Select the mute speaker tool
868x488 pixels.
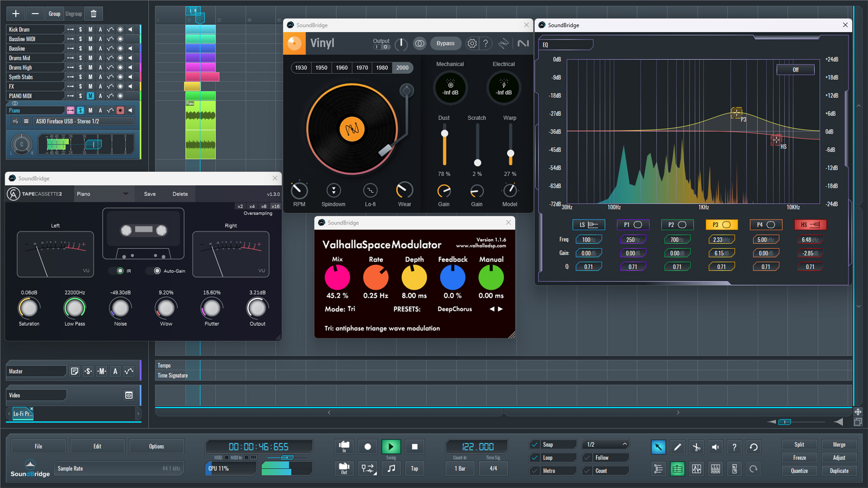(x=715, y=447)
